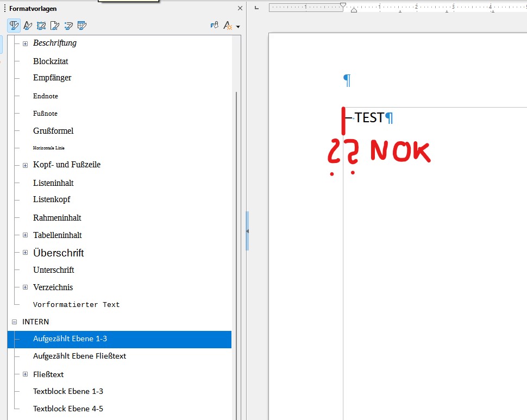The height and width of the screenshot is (420, 527).
Task: Select the Empfänger style
Action: tap(52, 78)
